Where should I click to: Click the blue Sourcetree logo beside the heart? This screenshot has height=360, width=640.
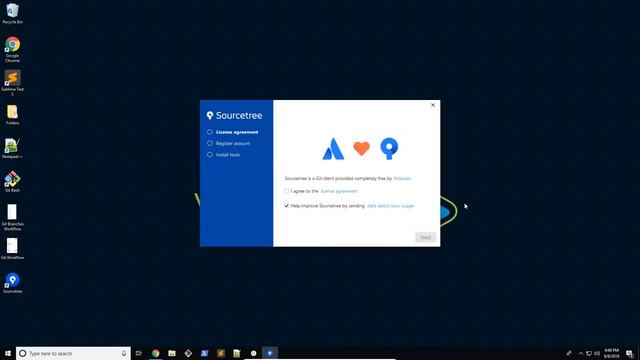pos(389,148)
